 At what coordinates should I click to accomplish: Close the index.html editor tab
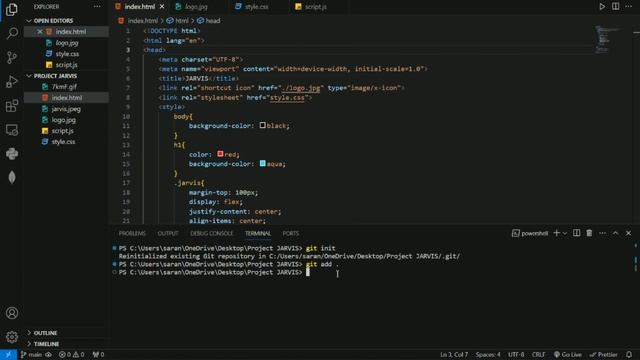pyautogui.click(x=162, y=7)
